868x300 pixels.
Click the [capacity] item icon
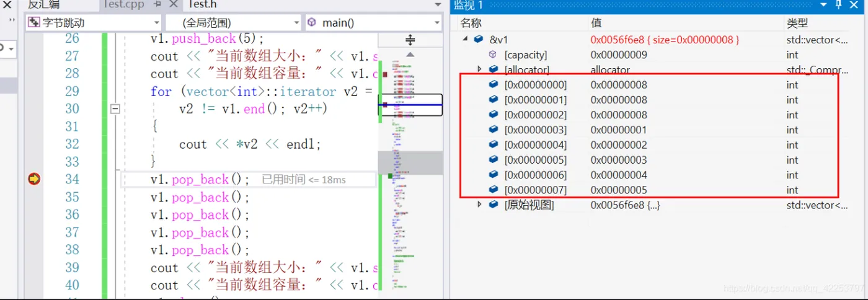(x=494, y=55)
